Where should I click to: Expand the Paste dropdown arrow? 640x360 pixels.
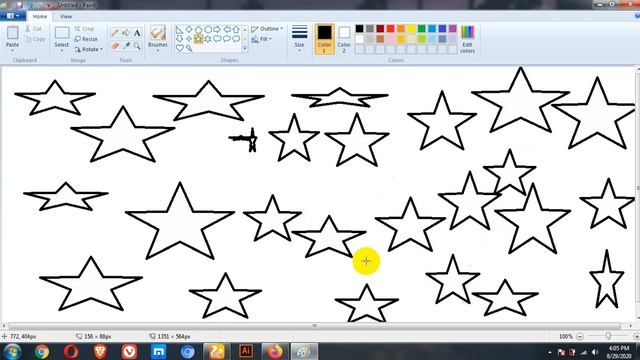pos(13,51)
